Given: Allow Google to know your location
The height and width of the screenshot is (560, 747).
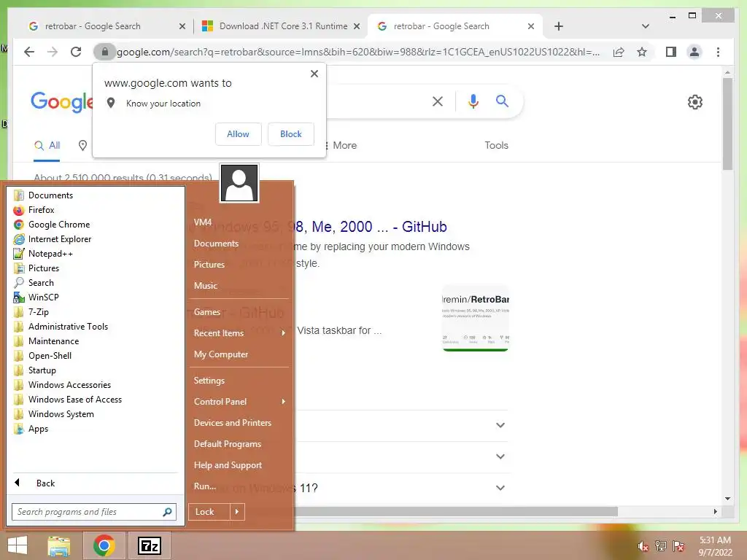Looking at the screenshot, I should [239, 134].
